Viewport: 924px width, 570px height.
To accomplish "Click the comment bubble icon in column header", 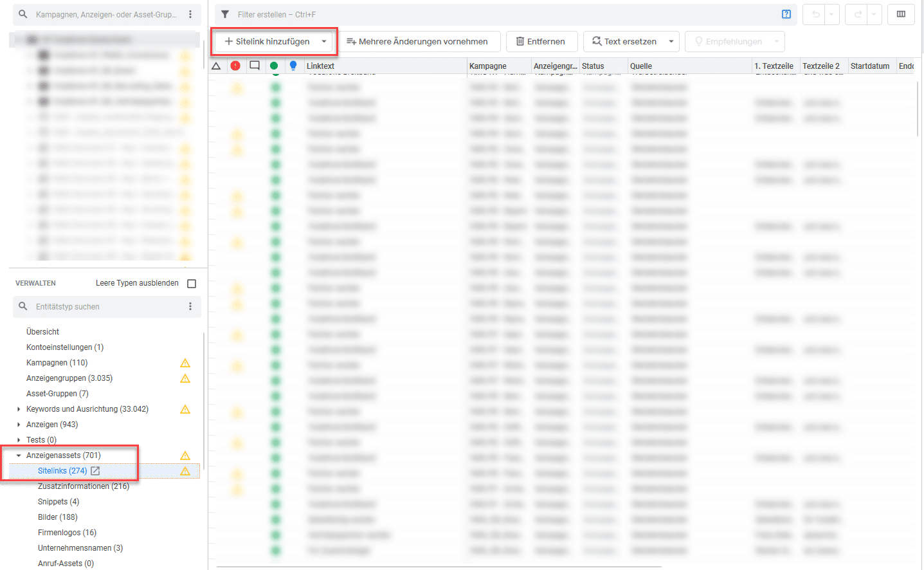I will coord(254,65).
